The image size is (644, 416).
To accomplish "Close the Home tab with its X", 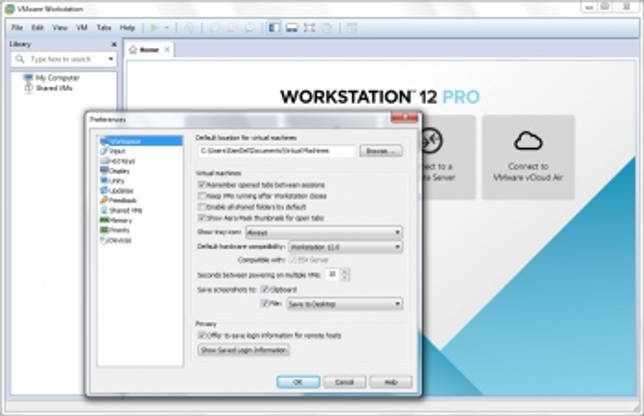I will click(167, 50).
